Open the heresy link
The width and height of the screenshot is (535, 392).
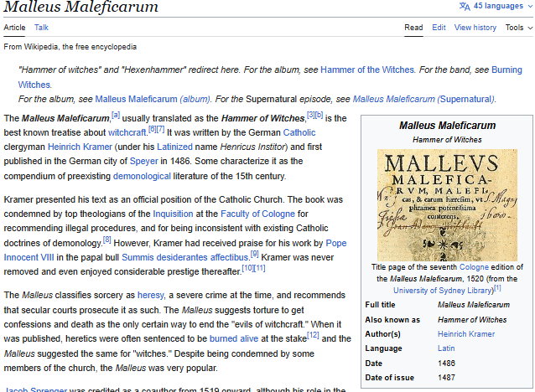(x=150, y=295)
